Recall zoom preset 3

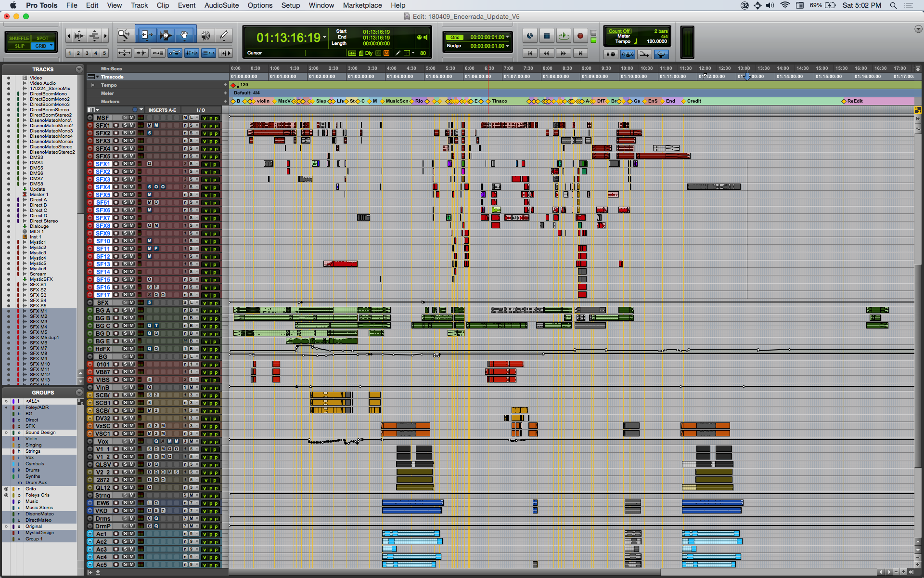click(x=87, y=53)
